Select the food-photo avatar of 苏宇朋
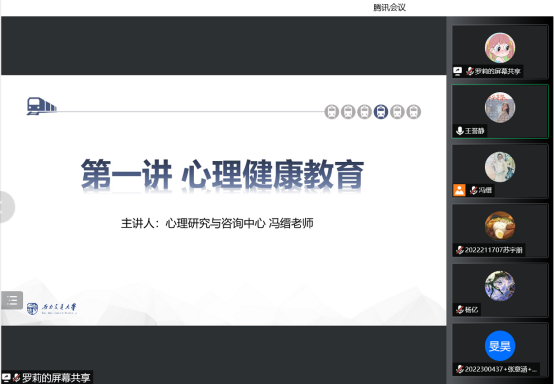The image size is (554, 384). click(500, 226)
